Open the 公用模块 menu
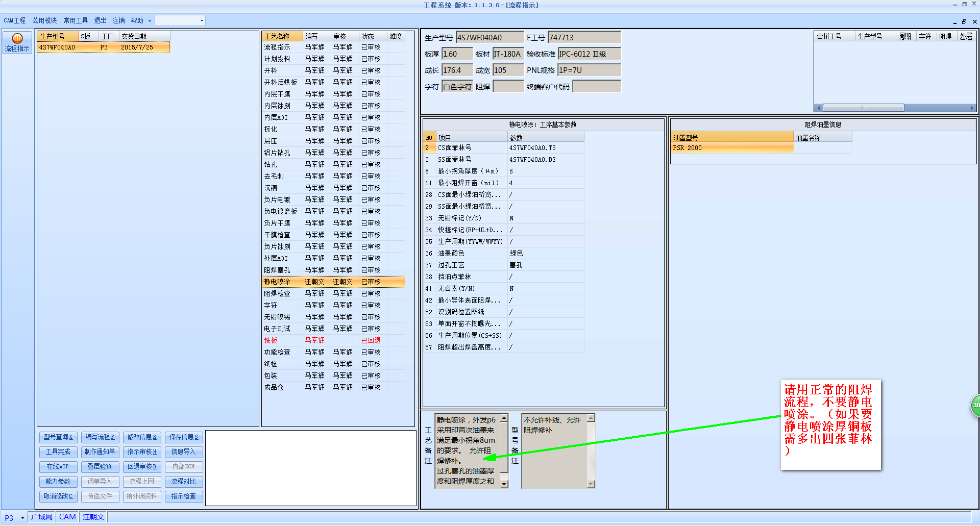This screenshot has height=526, width=980. (45, 21)
